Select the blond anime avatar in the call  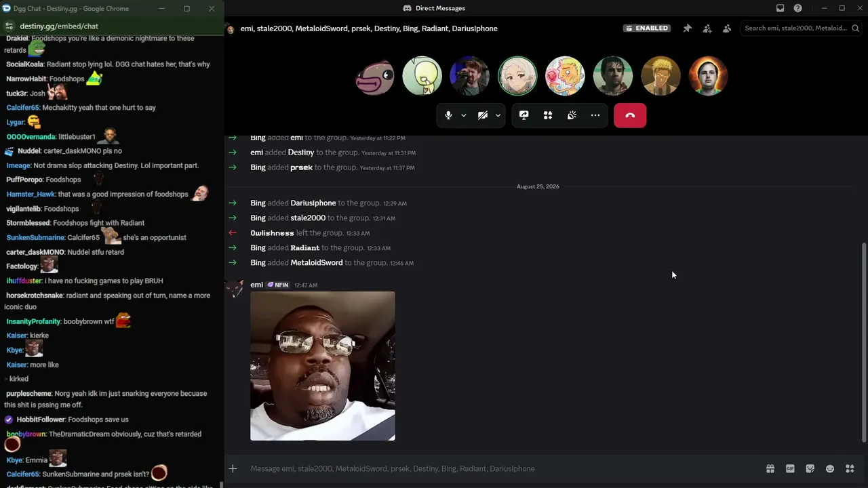tap(660, 76)
